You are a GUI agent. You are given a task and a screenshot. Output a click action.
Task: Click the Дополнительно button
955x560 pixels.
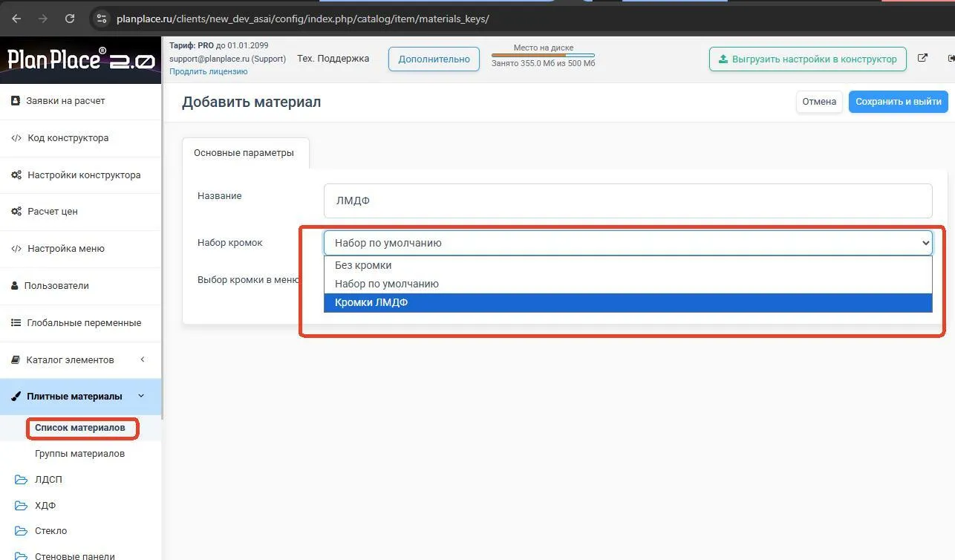[434, 59]
